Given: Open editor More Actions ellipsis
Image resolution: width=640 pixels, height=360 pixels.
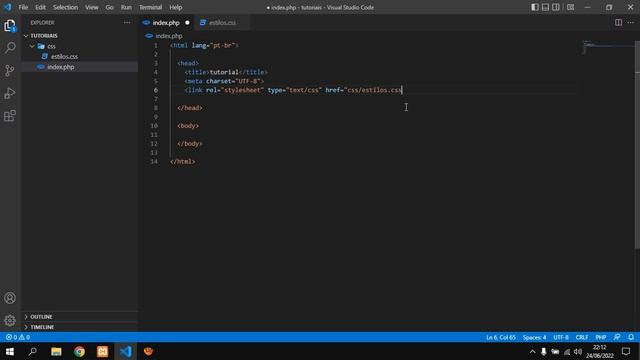Looking at the screenshot, I should 631,22.
